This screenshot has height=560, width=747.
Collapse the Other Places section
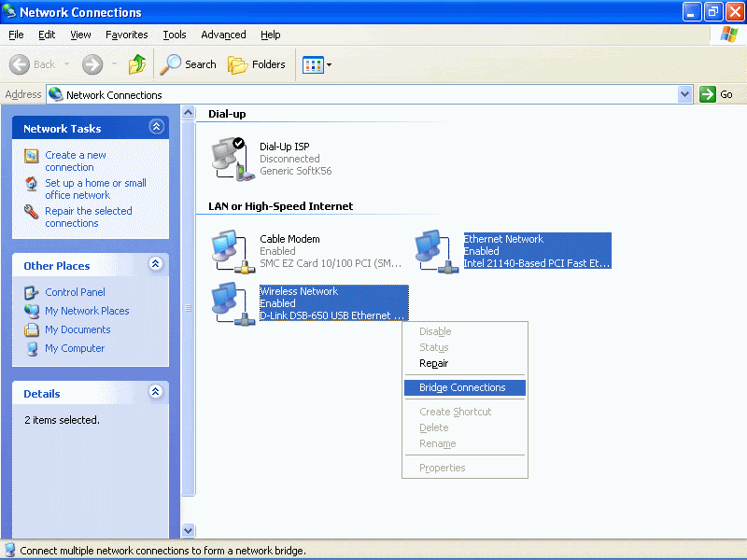[x=155, y=264]
